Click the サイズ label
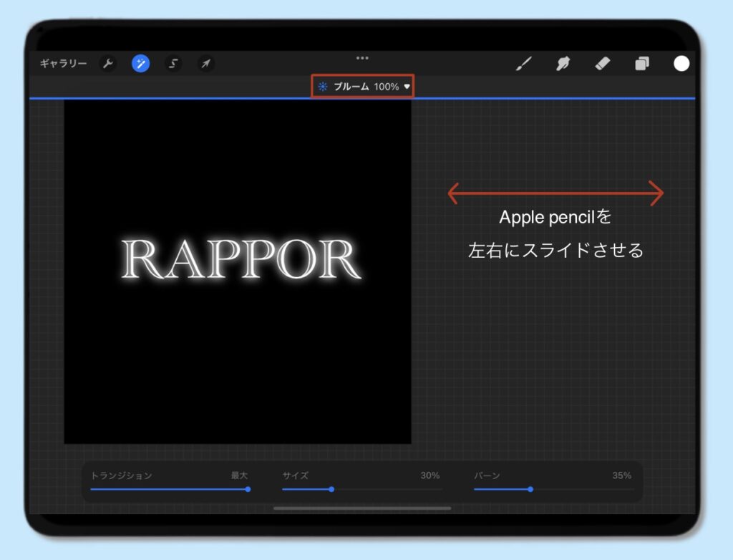Image resolution: width=733 pixels, height=560 pixels. coord(296,475)
